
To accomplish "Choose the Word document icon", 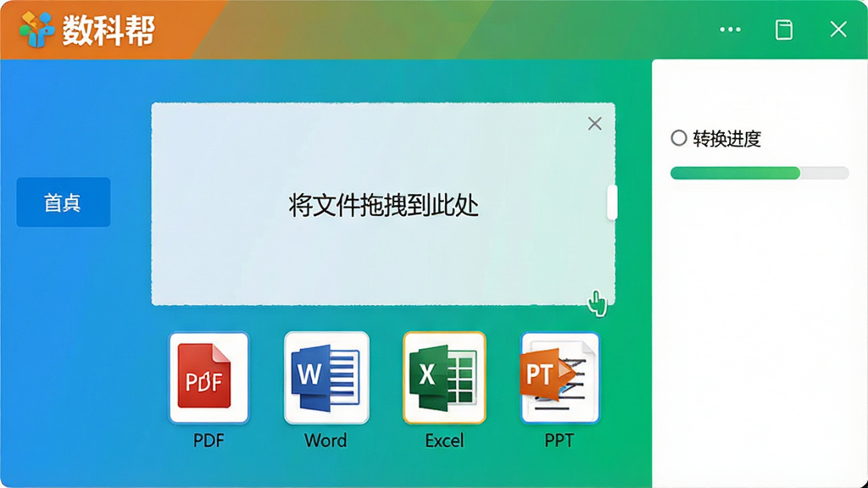I will 326,378.
